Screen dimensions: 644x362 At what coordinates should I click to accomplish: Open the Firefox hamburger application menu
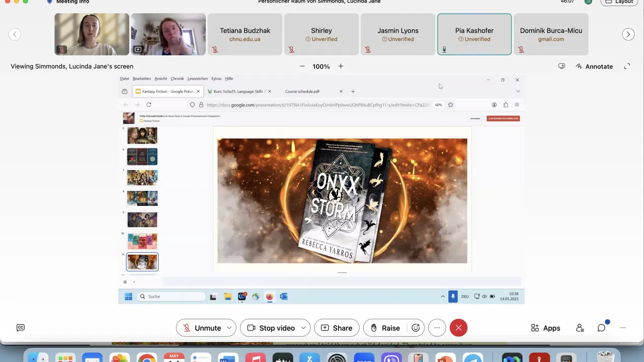[x=517, y=105]
